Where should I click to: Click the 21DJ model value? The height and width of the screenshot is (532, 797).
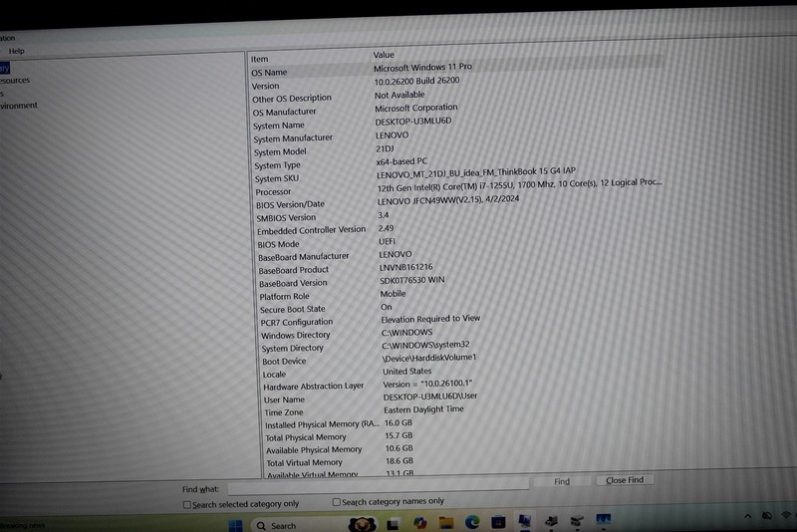(385, 148)
